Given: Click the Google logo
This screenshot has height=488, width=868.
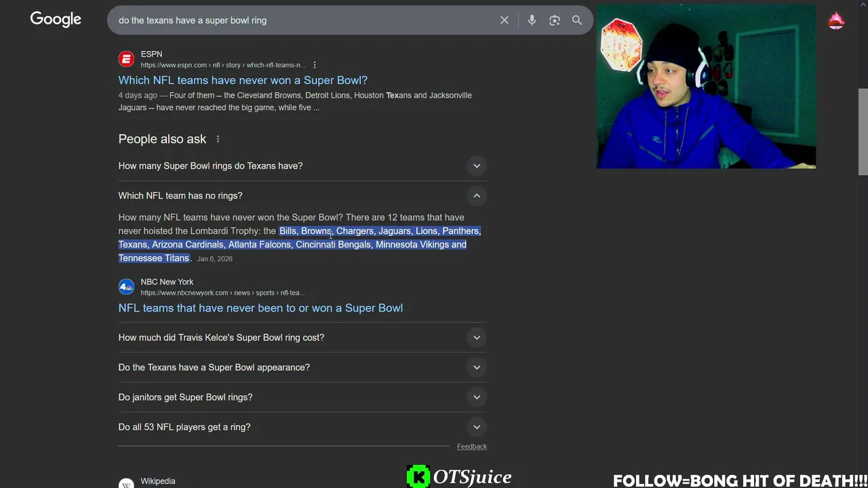Looking at the screenshot, I should click(x=56, y=20).
